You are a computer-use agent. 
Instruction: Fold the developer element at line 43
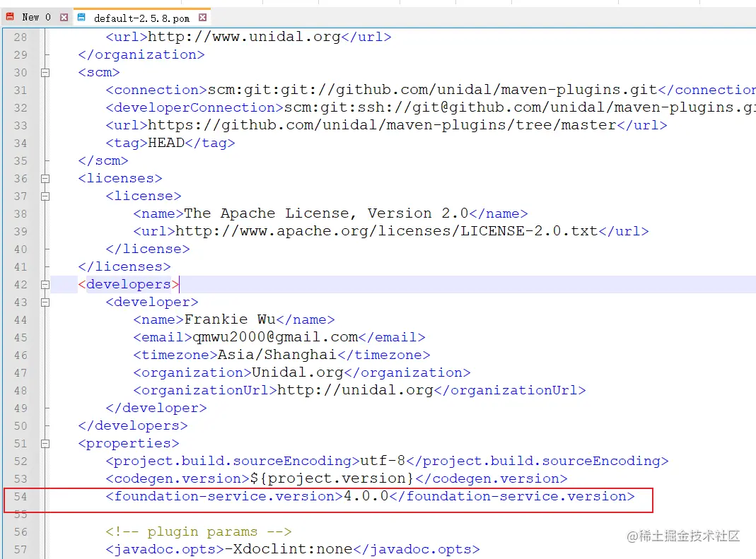pos(45,302)
